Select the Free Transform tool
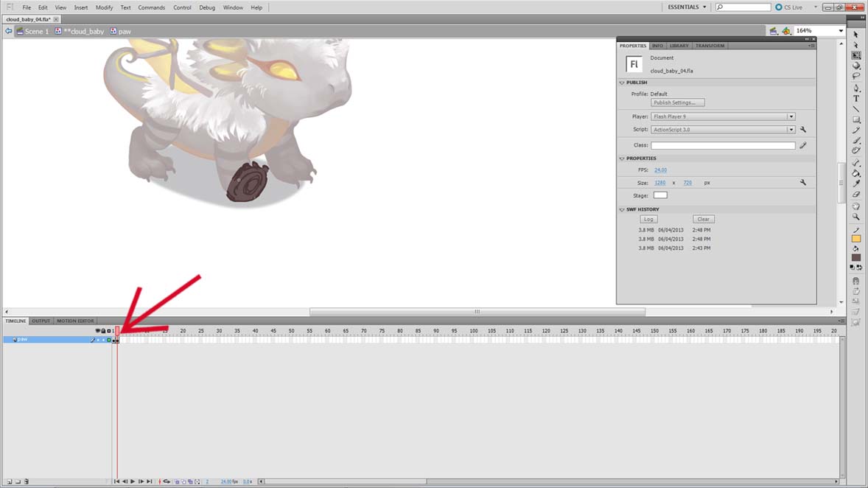 point(855,55)
